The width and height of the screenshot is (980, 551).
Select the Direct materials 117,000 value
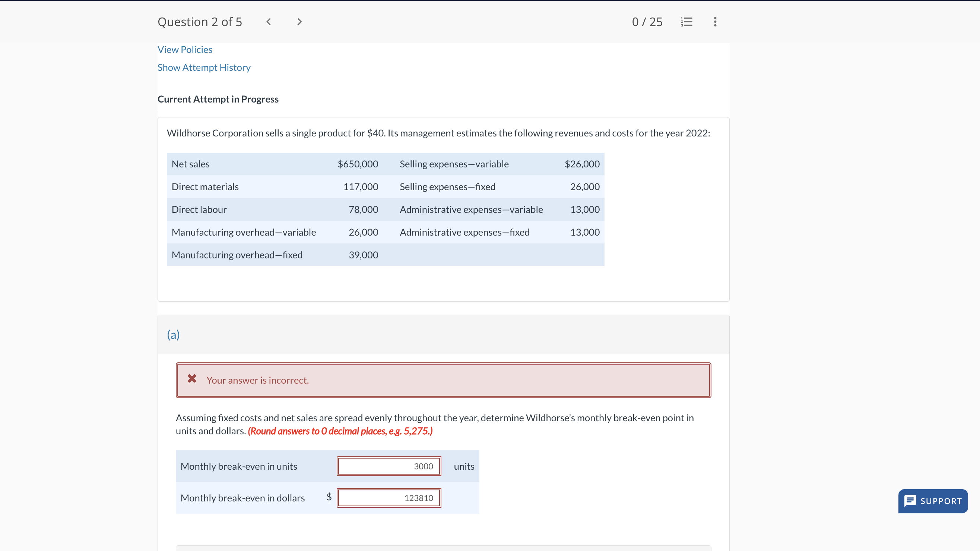click(360, 186)
